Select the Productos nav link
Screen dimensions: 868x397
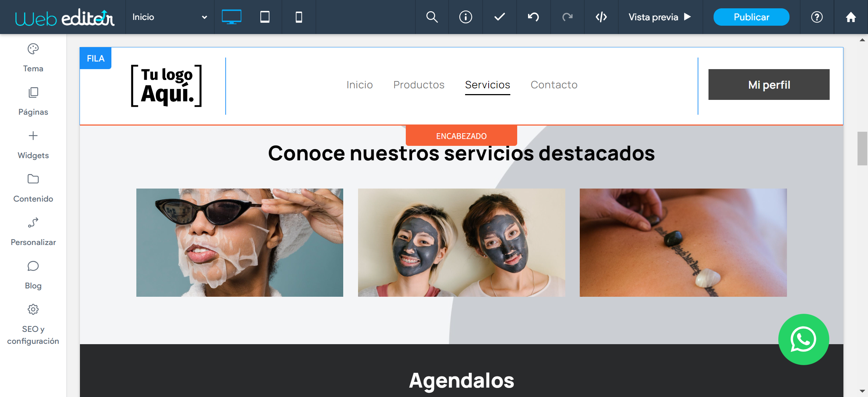[x=419, y=85]
